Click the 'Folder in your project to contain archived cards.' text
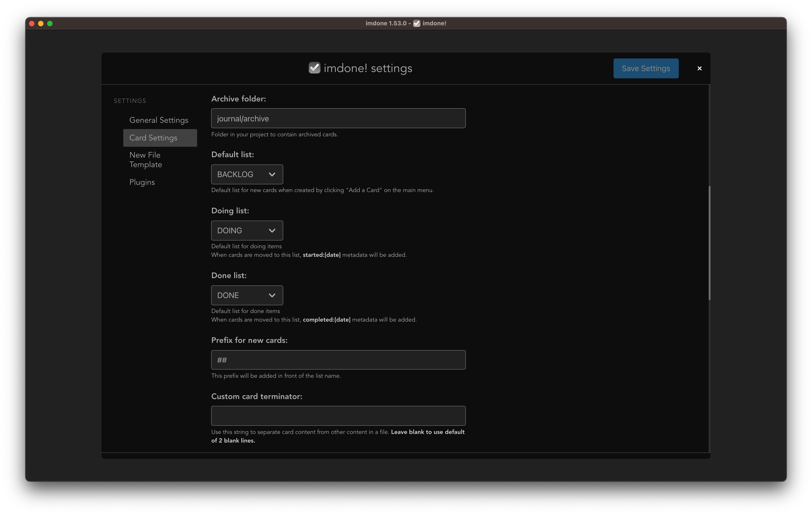Viewport: 812px width, 515px height. click(x=275, y=135)
